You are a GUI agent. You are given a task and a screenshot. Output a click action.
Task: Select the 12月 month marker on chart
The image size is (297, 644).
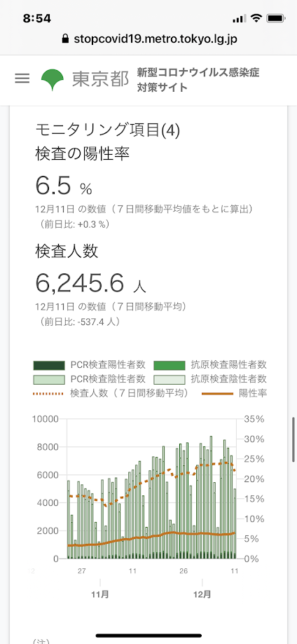202,594
